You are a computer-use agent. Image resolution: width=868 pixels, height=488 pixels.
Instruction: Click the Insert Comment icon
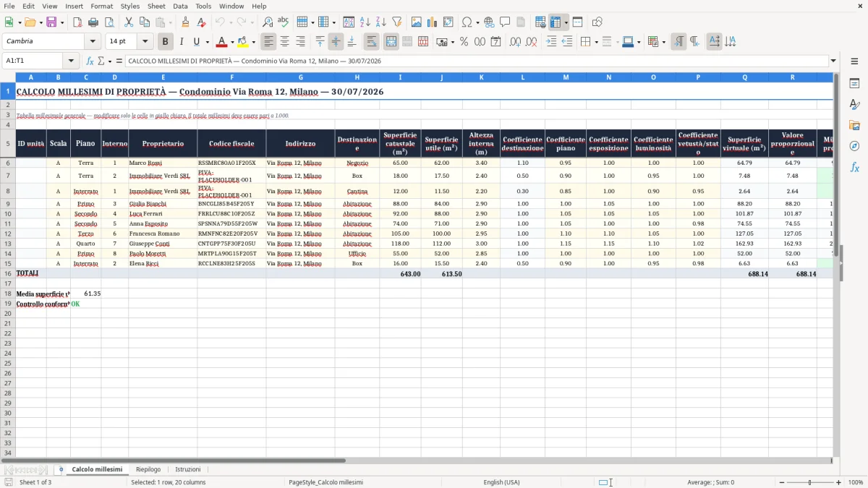pos(505,22)
